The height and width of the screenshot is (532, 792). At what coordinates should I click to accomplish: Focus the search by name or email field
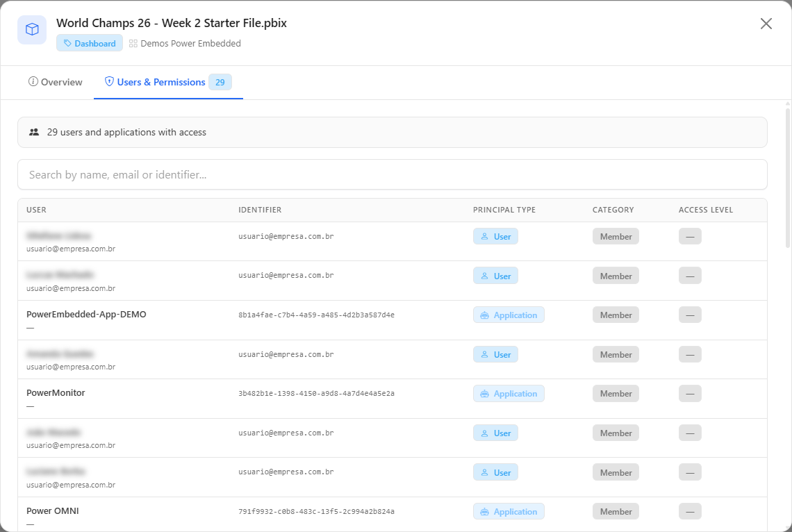(x=393, y=174)
